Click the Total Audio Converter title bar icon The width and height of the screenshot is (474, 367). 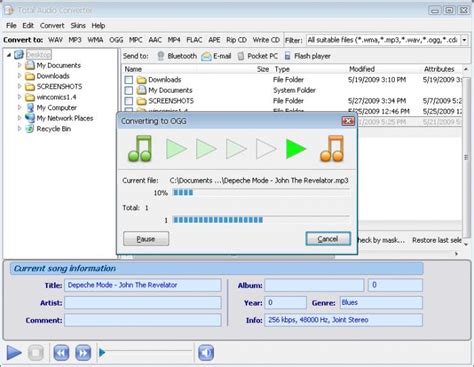(9, 10)
